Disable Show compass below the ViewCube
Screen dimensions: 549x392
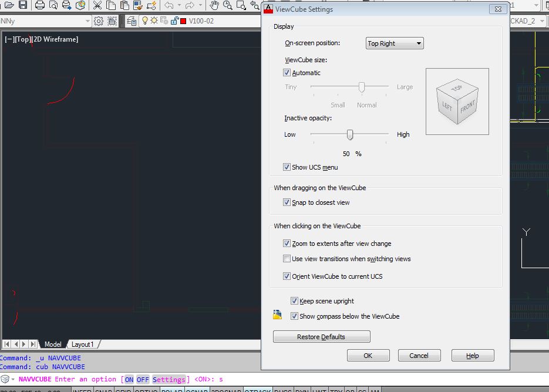[295, 316]
